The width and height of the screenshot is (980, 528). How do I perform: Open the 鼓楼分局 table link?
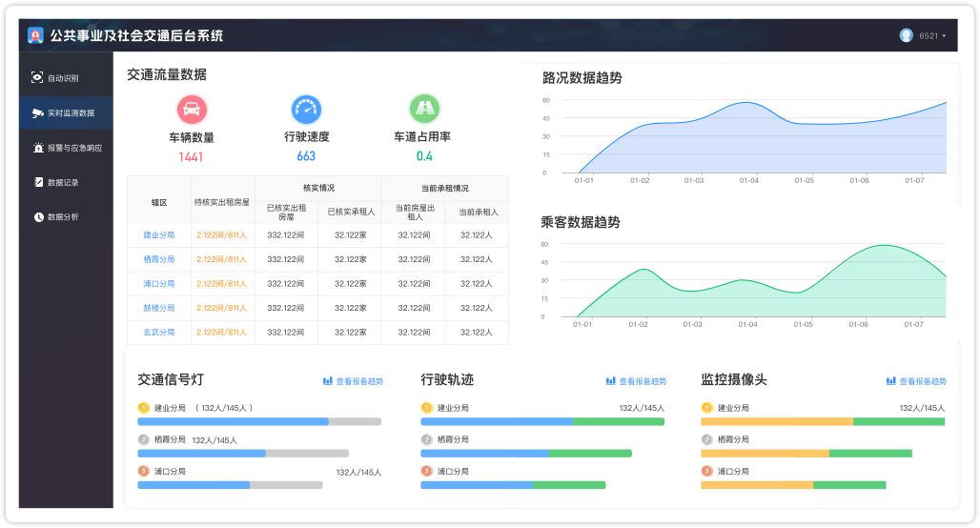(159, 308)
